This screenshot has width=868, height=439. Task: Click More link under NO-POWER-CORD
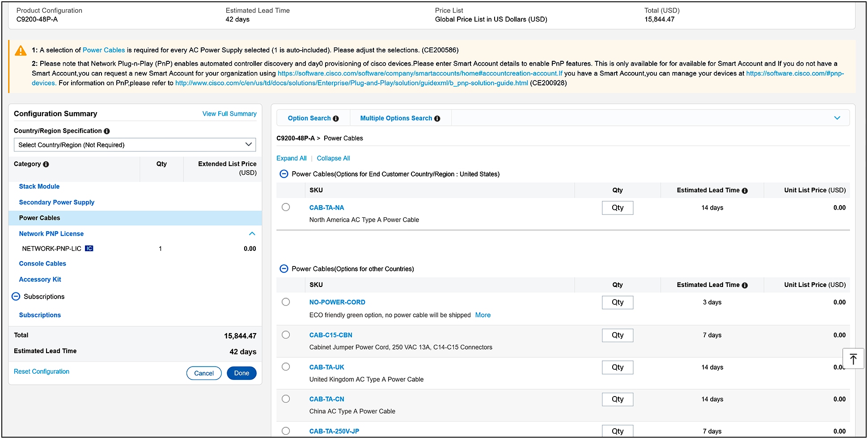[x=483, y=315]
